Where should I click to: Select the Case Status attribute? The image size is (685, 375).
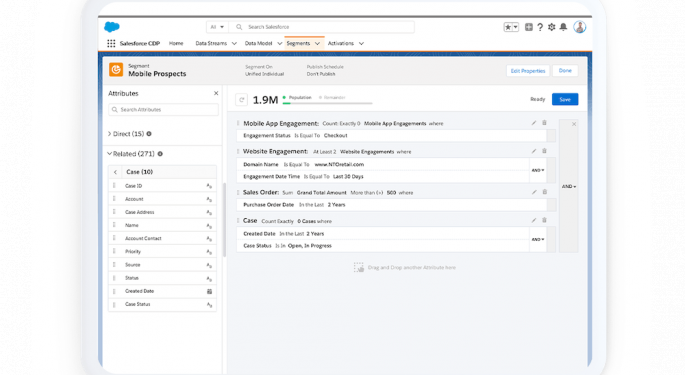(163, 304)
